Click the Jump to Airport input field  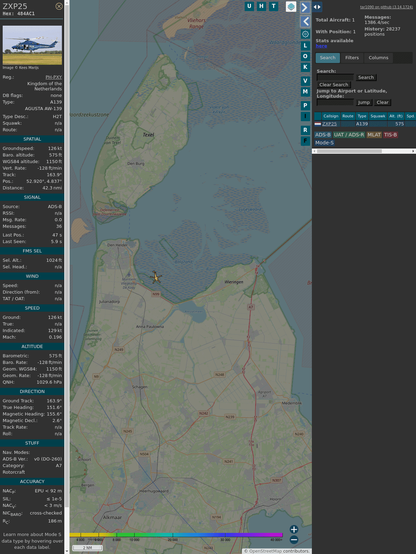tap(335, 102)
